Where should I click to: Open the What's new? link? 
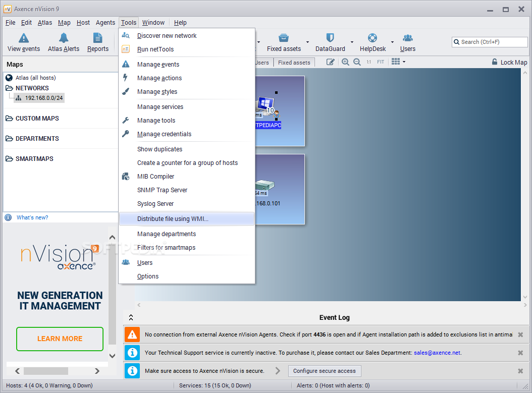(x=32, y=218)
